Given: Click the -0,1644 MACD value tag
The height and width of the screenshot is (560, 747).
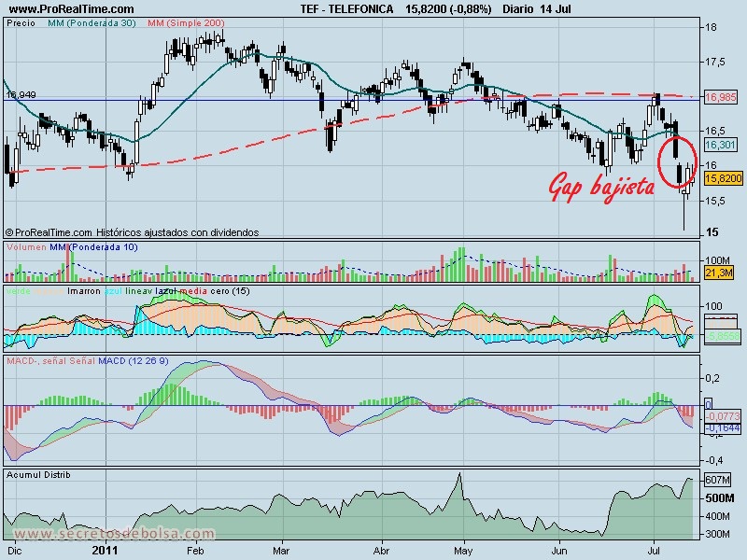Looking at the screenshot, I should [722, 428].
